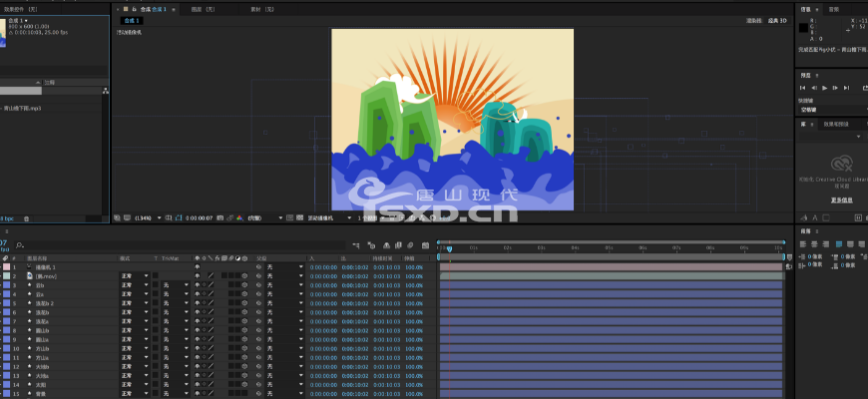
Task: Open the 3D view camera dropdown
Action: pos(329,218)
